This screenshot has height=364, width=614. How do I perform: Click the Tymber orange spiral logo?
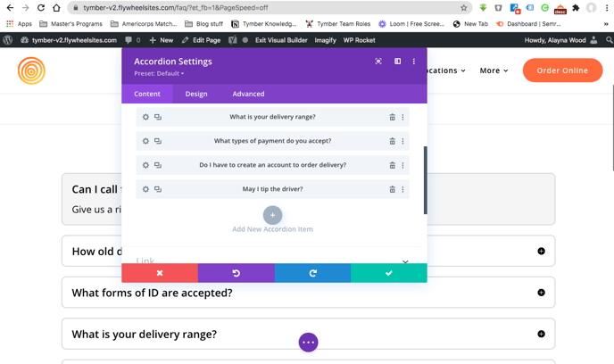click(31, 70)
